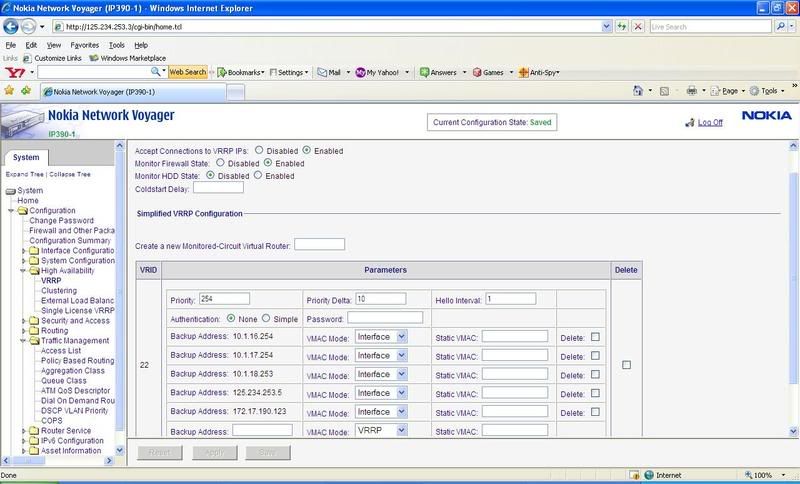Viewport: 800px width, 484px height.
Task: Click the Log Off link
Action: tap(710, 122)
